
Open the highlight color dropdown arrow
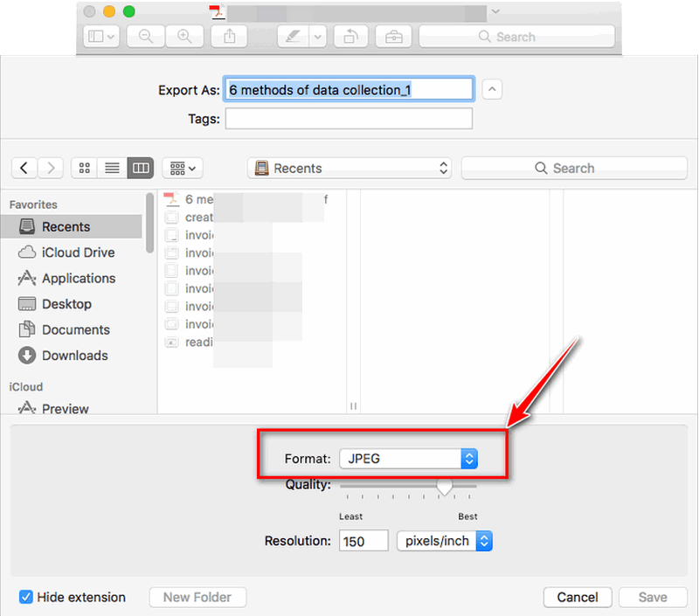pos(317,36)
